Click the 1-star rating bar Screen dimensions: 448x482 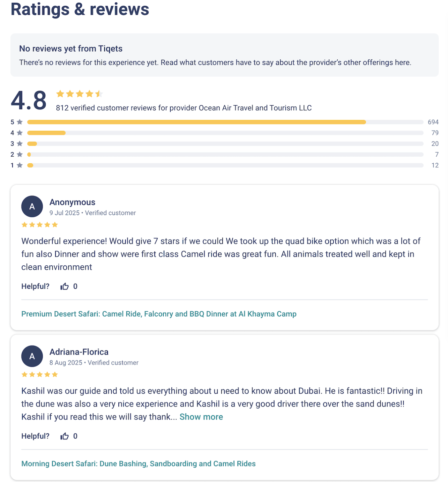(225, 165)
